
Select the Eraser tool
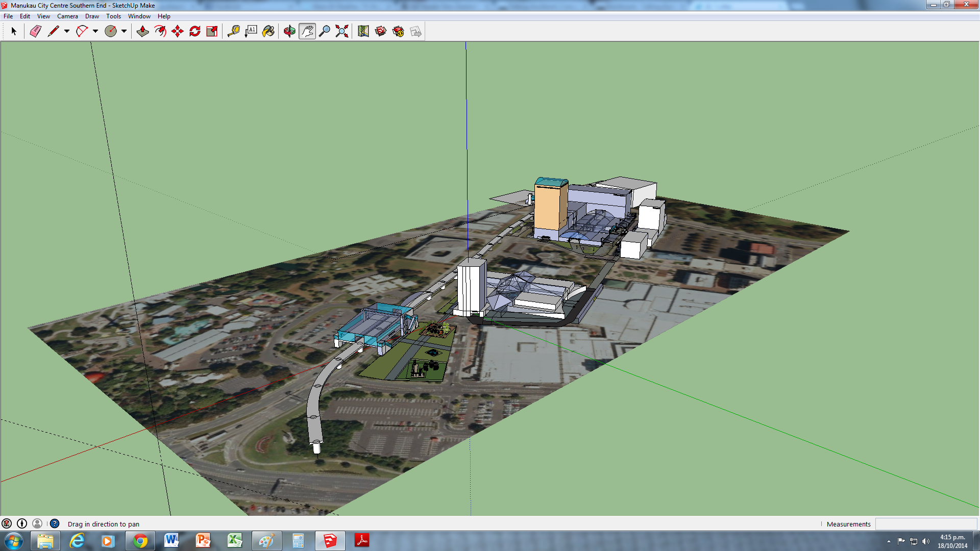click(x=35, y=32)
